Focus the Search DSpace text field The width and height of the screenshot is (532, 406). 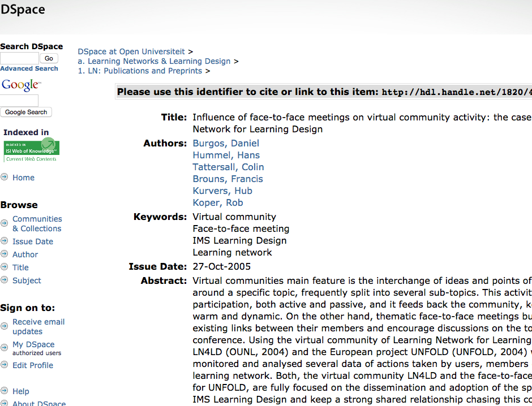click(x=19, y=58)
